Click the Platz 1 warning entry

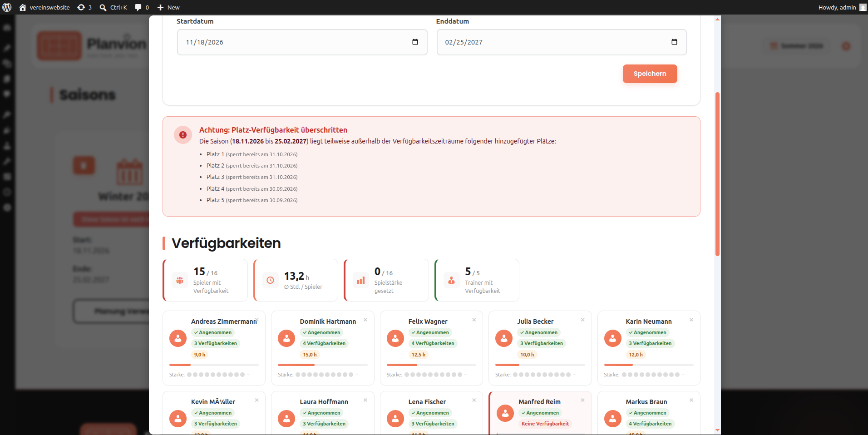point(252,154)
